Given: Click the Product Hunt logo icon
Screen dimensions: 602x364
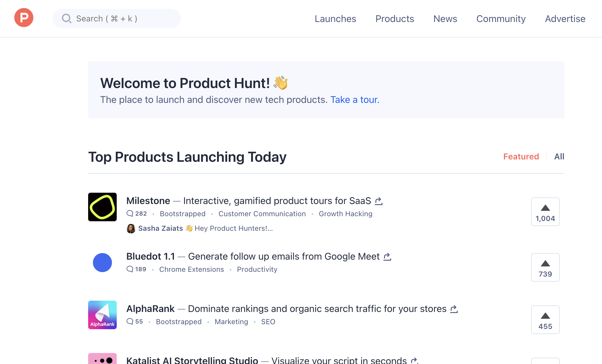Looking at the screenshot, I should click(24, 18).
